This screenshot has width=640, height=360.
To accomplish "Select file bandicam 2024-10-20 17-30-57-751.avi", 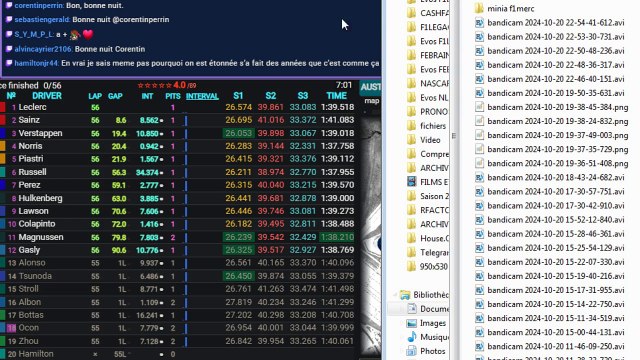I will coord(550,191).
